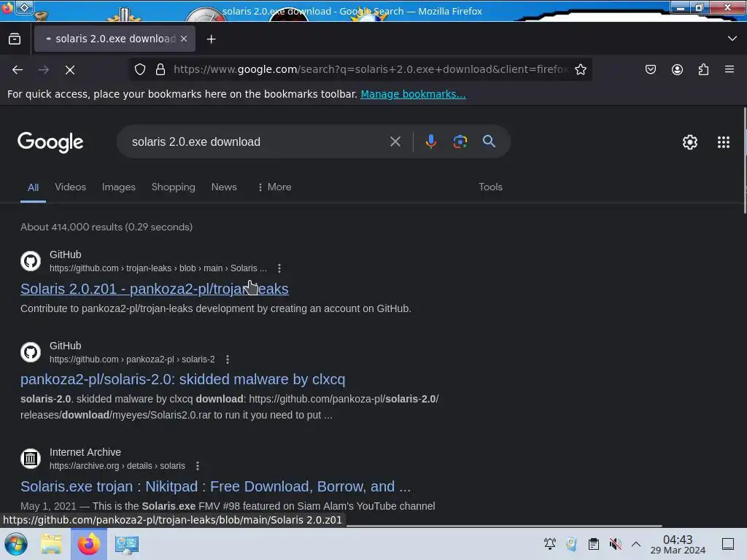Show desktop with the tray button

[x=727, y=544]
